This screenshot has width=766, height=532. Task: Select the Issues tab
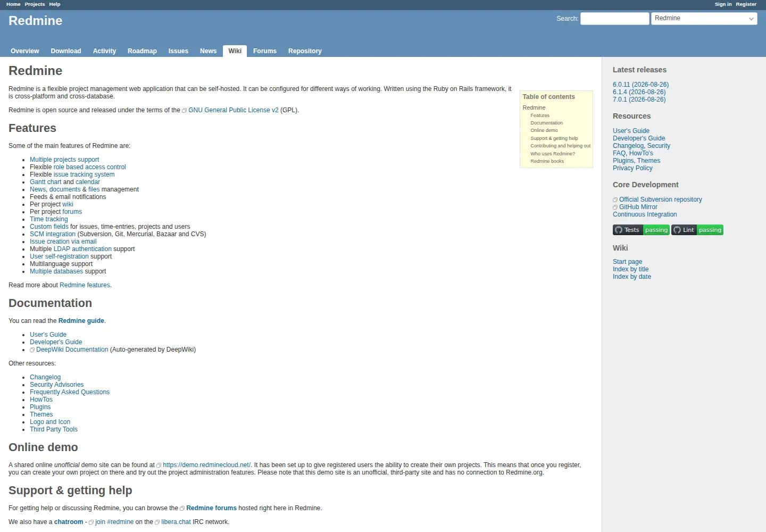click(178, 51)
